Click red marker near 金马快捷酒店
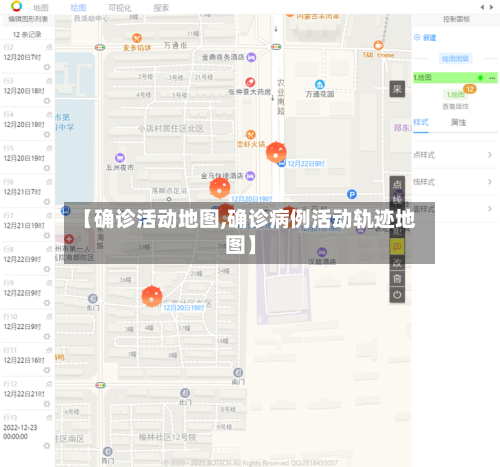The width and height of the screenshot is (500, 467). 220,188
